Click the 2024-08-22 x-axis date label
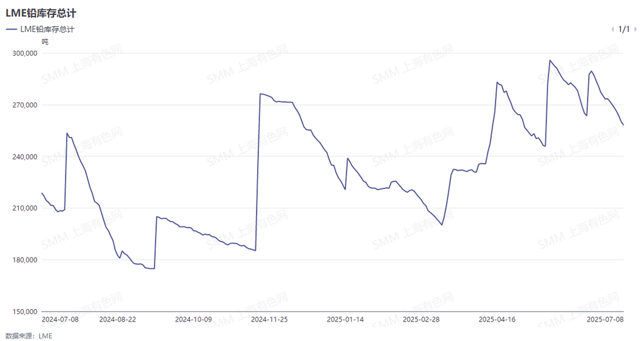Image resolution: width=644 pixels, height=341 pixels. click(118, 319)
